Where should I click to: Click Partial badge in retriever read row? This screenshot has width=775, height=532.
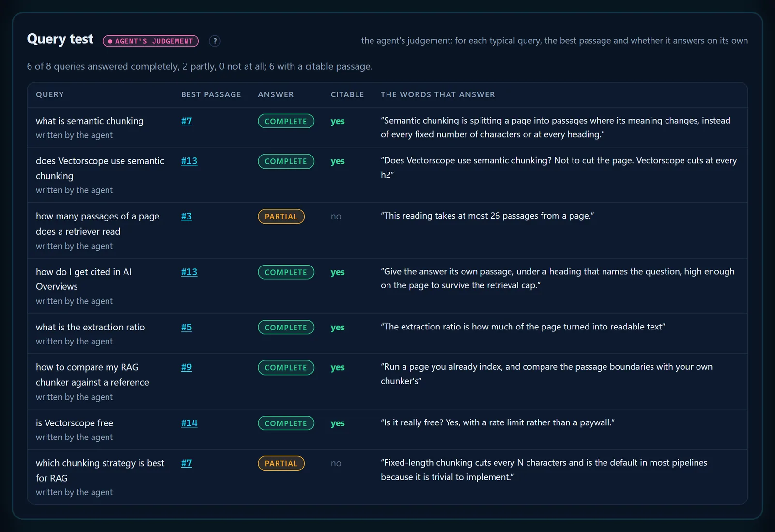tap(281, 217)
